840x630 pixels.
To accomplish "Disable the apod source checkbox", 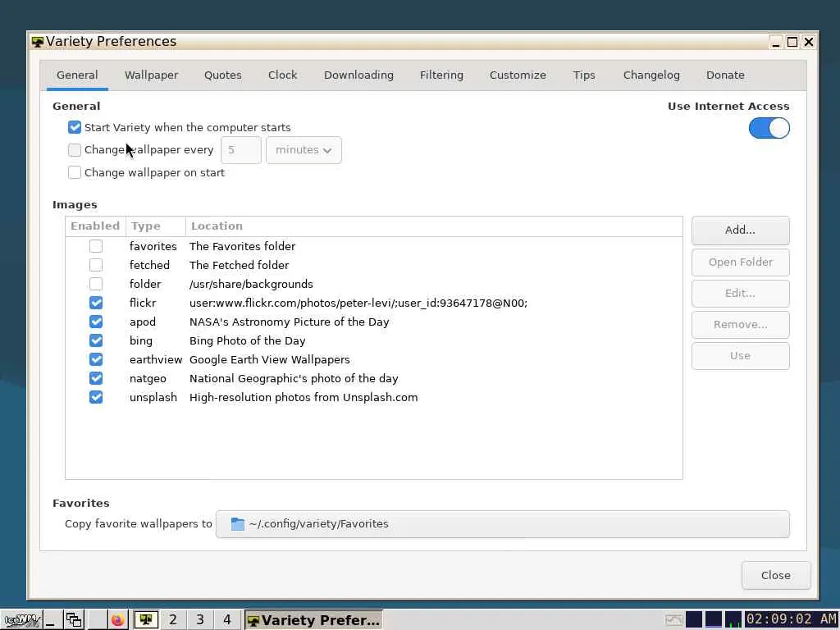I will tap(96, 322).
